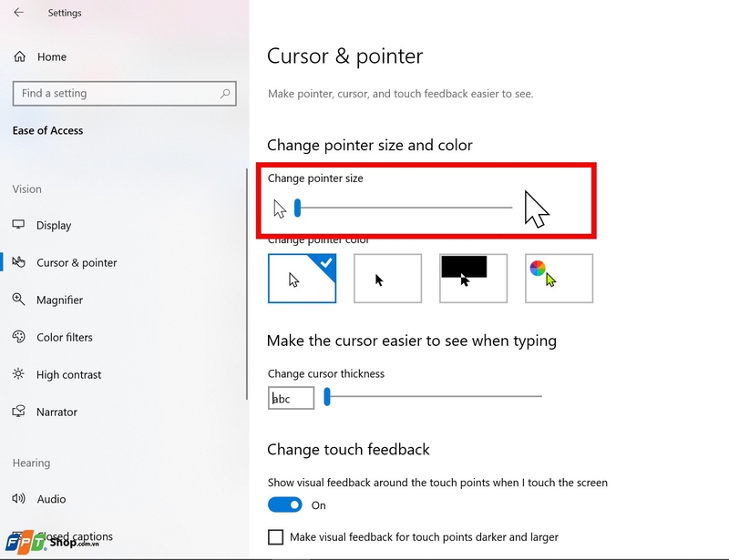Screen dimensions: 729x560
Task: Click the "On" label by touch toggle
Action: click(x=318, y=505)
